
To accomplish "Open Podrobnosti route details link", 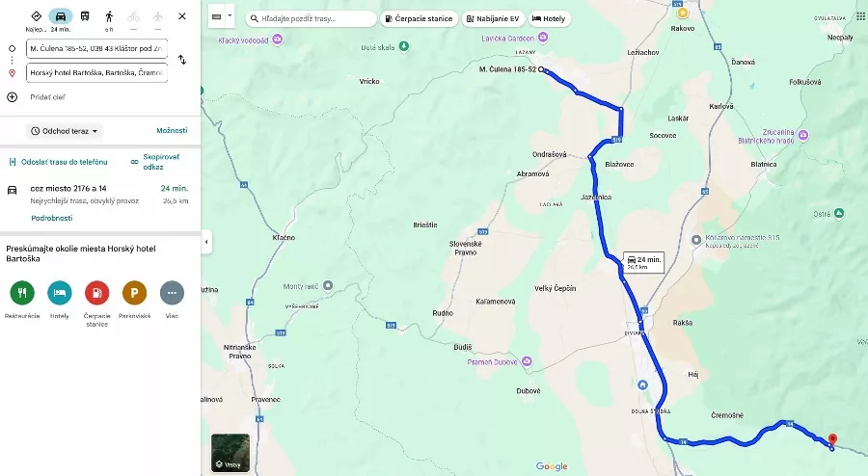I will pyautogui.click(x=52, y=218).
